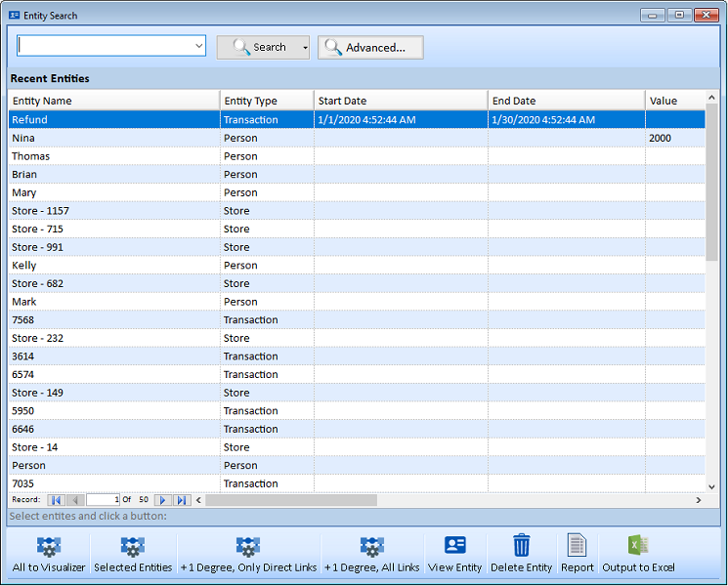The image size is (728, 586).
Task: Expand the search text combo box dropdown
Action: coord(198,46)
